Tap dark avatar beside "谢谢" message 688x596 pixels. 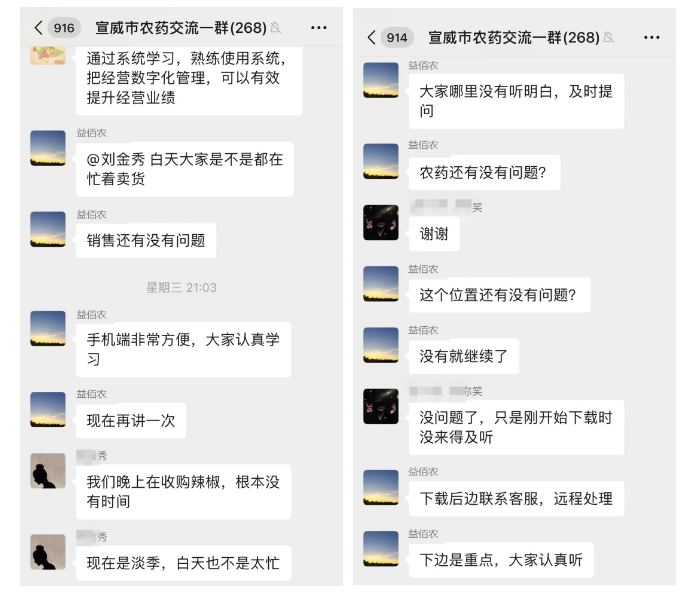pos(381,222)
